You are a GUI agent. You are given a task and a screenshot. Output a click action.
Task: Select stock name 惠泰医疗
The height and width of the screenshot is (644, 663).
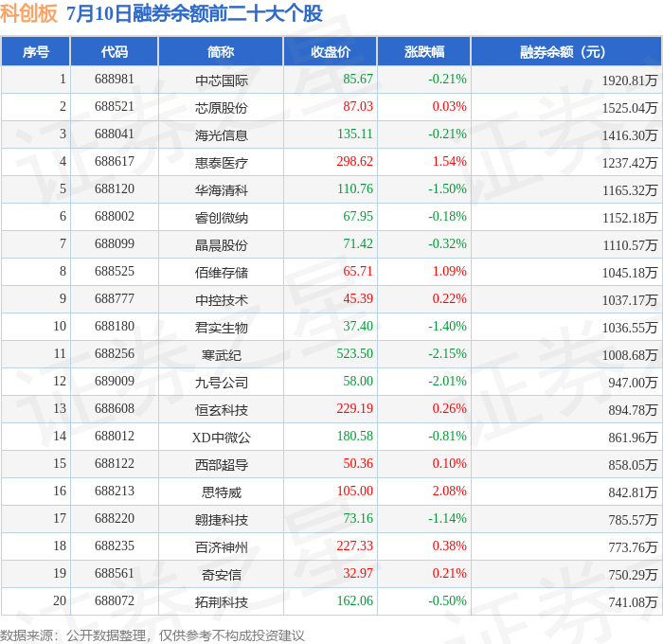coord(221,163)
